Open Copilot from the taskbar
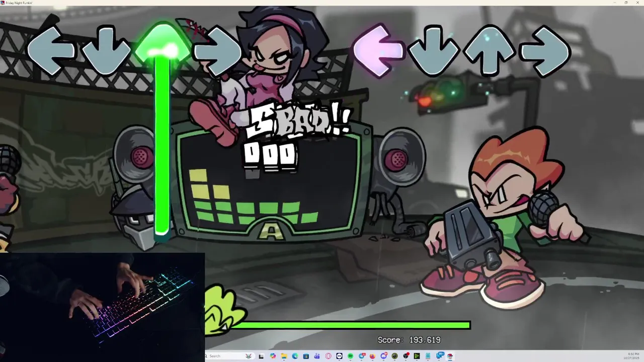 273,356
